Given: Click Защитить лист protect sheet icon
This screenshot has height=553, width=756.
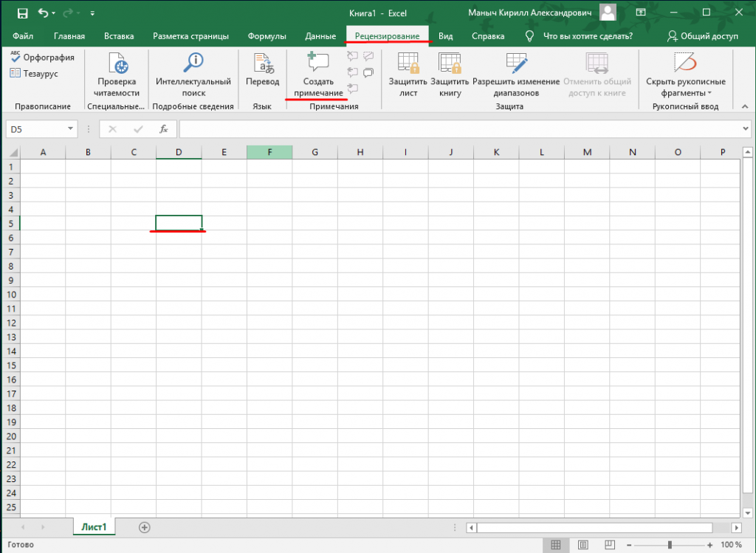Looking at the screenshot, I should [x=408, y=63].
